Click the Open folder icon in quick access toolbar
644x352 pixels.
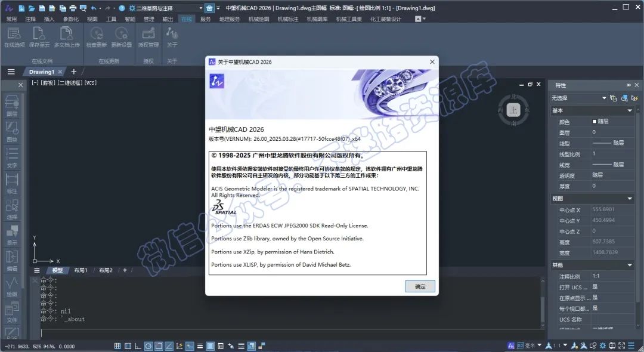[x=32, y=8]
